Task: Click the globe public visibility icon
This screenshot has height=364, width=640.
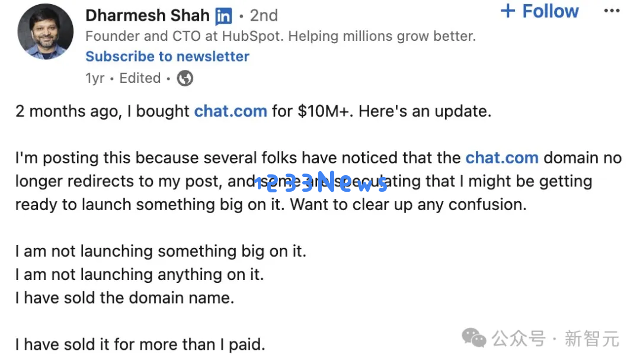Action: [185, 78]
